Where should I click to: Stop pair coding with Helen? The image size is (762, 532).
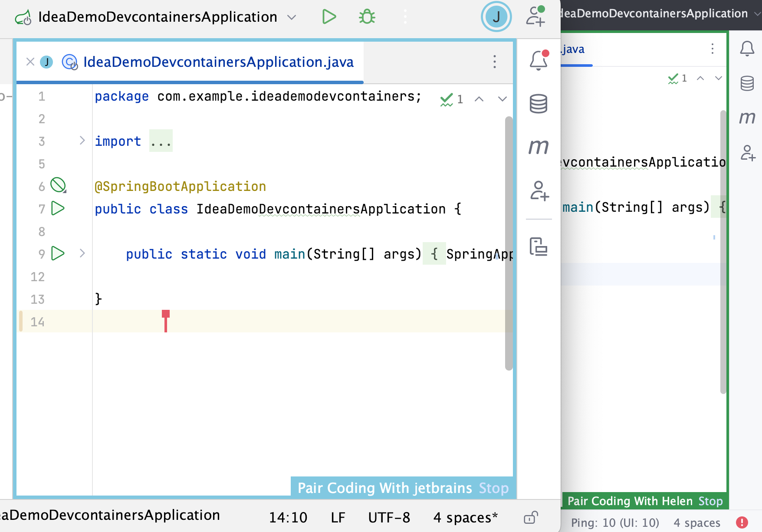pyautogui.click(x=710, y=501)
